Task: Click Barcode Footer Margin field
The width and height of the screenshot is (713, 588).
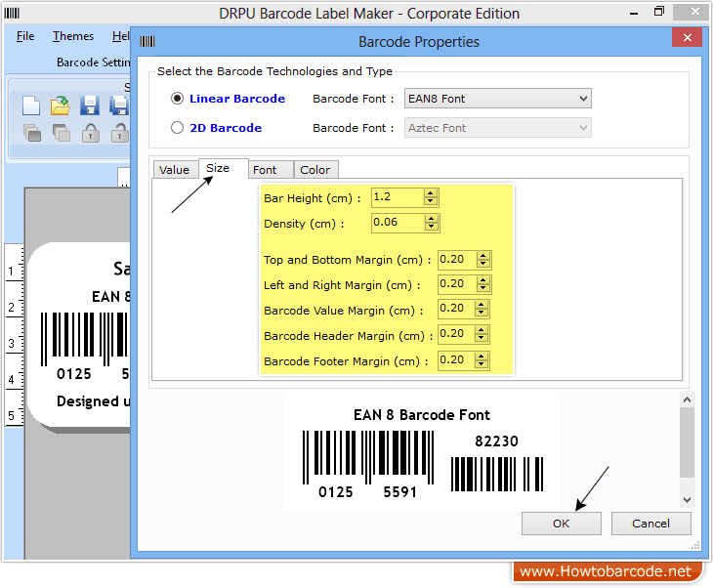Action: coord(456,360)
